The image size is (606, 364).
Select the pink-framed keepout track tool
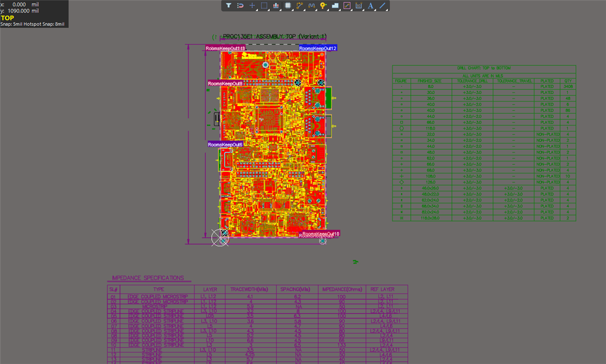click(347, 6)
